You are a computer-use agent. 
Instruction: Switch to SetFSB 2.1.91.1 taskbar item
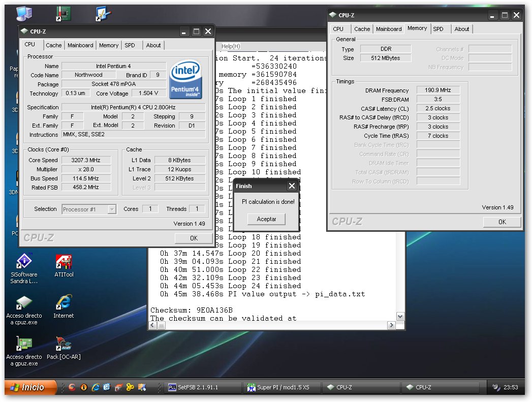[x=203, y=387]
